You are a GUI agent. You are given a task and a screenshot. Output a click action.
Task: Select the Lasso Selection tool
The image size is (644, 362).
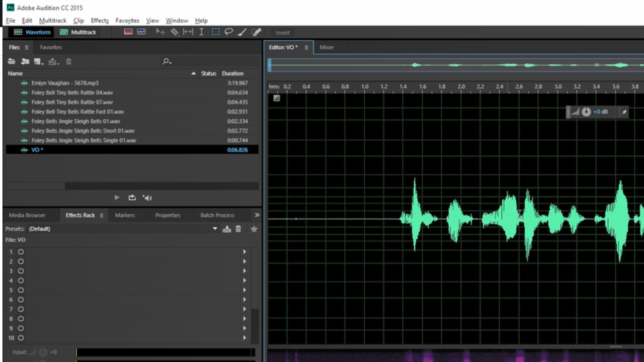(x=228, y=32)
